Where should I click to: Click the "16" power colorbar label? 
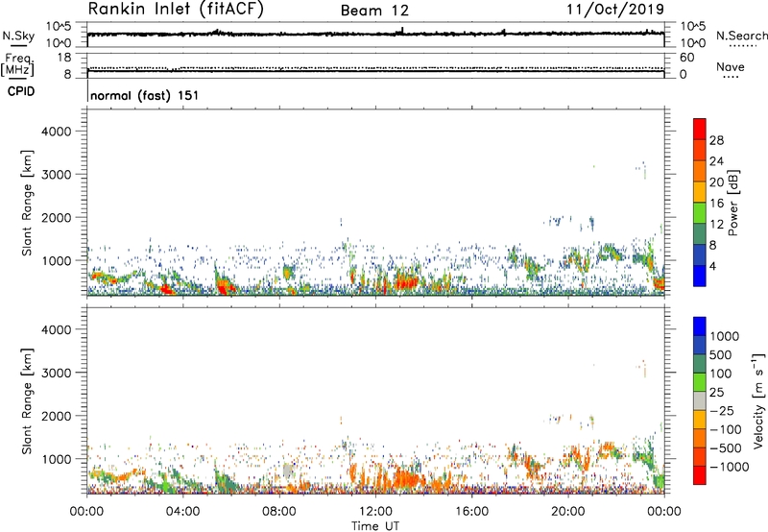tap(716, 204)
